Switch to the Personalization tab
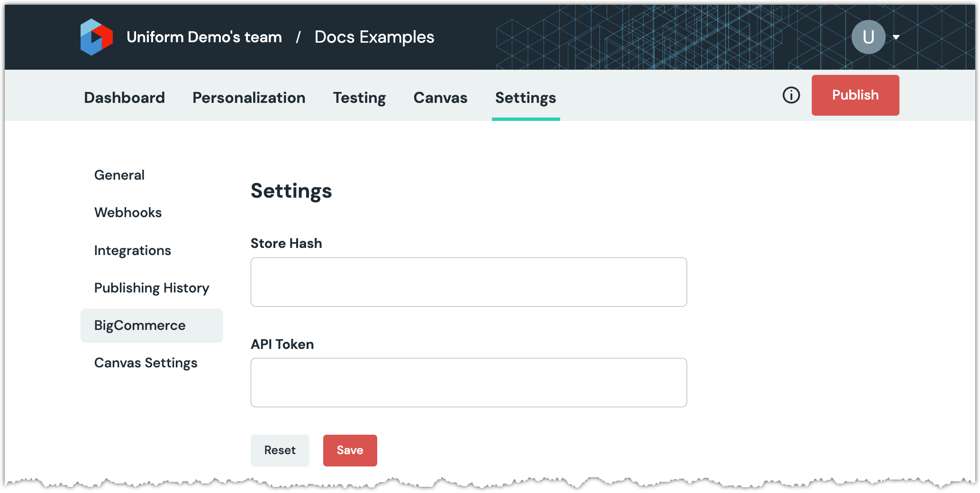This screenshot has width=980, height=493. click(x=249, y=98)
